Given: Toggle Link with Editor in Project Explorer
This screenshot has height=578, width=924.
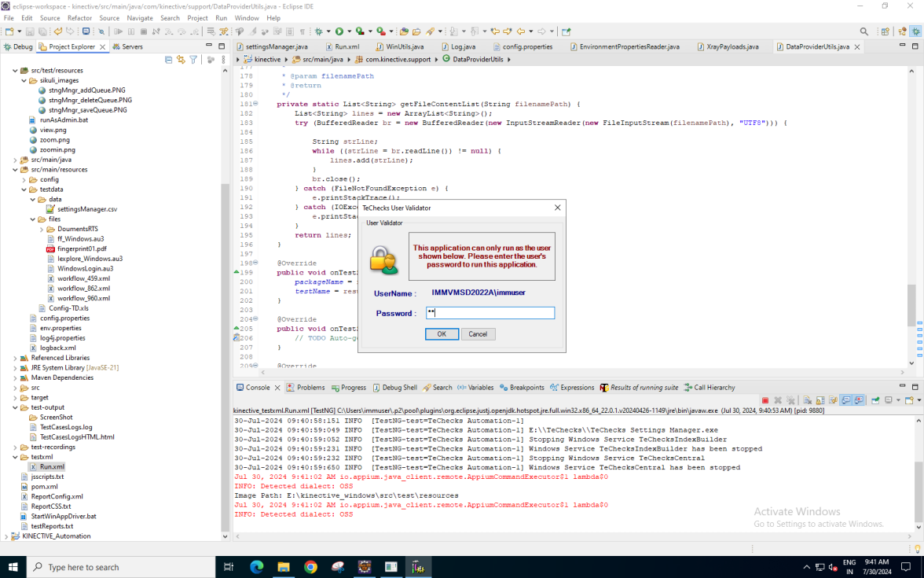Looking at the screenshot, I should point(181,60).
